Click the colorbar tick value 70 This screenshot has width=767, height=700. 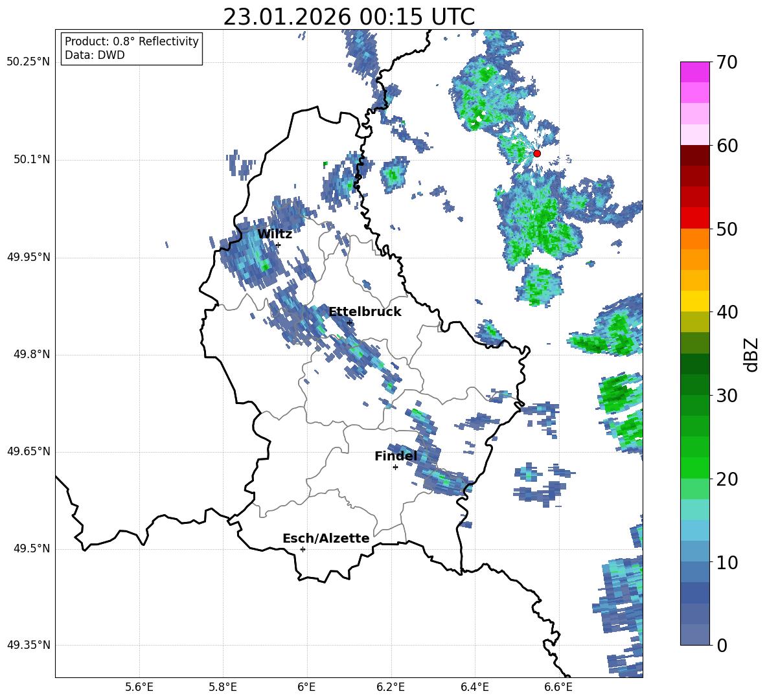coord(727,62)
